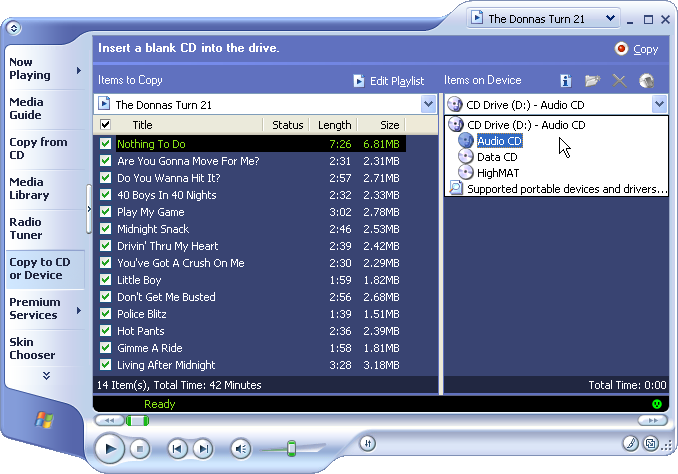Viewport: 678px width, 474px height.
Task: Switch to skin mode icon
Action: point(651,443)
